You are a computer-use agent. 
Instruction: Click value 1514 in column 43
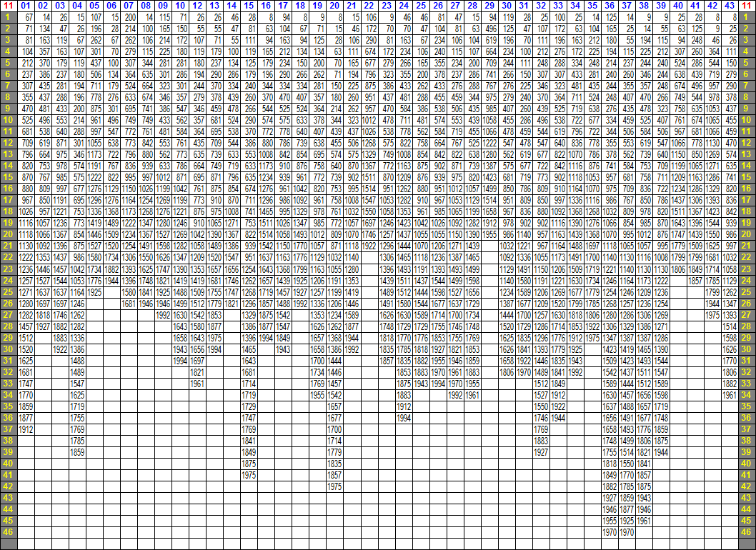730,326
